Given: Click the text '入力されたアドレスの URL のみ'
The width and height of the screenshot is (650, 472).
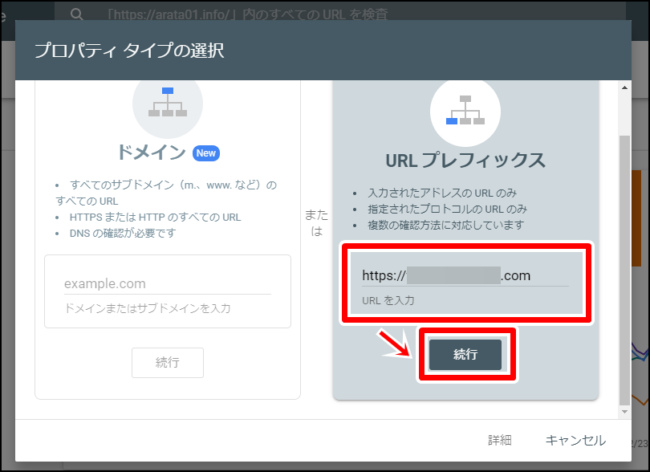Looking at the screenshot, I should (x=442, y=193).
